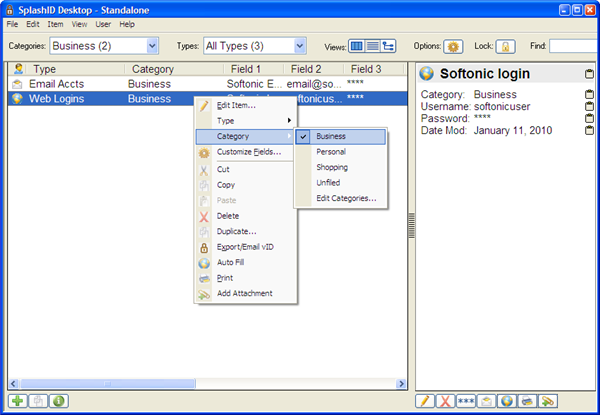This screenshot has width=600, height=415.
Task: Click the globe auto fill icon at bottom
Action: click(x=507, y=401)
